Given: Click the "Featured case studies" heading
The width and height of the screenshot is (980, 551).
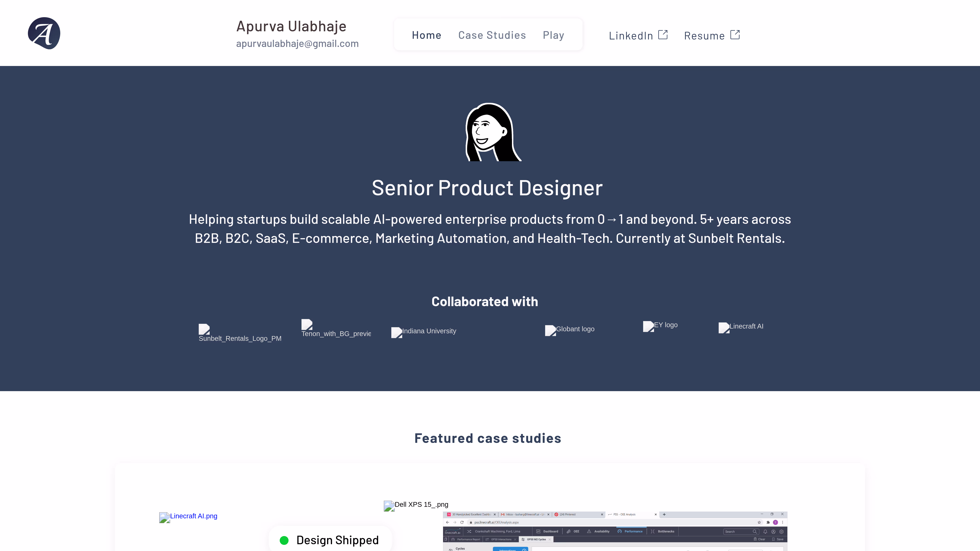Looking at the screenshot, I should pyautogui.click(x=488, y=438).
